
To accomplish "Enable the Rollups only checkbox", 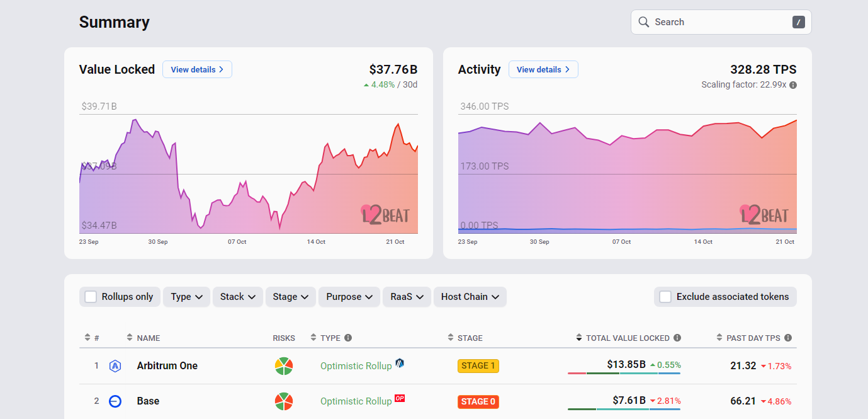I will (x=91, y=297).
